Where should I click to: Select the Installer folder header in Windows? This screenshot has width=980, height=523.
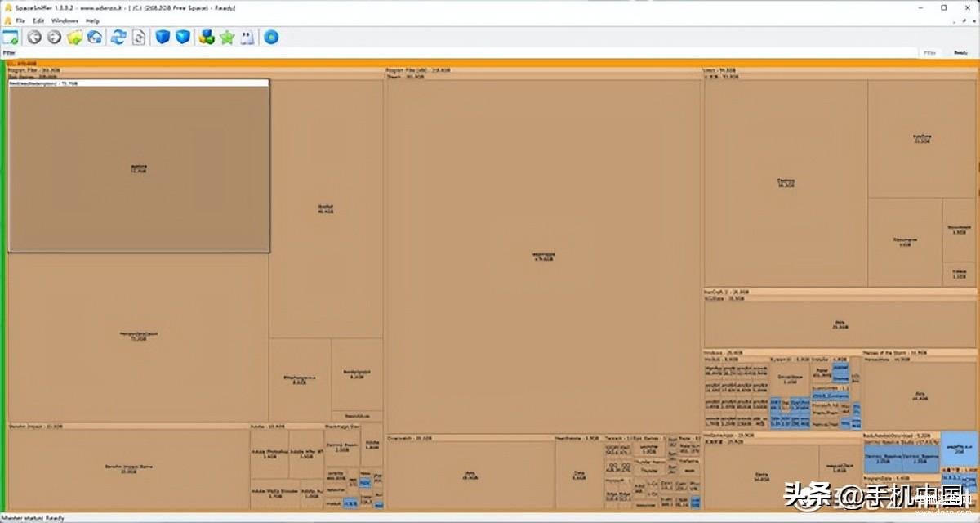coord(831,360)
